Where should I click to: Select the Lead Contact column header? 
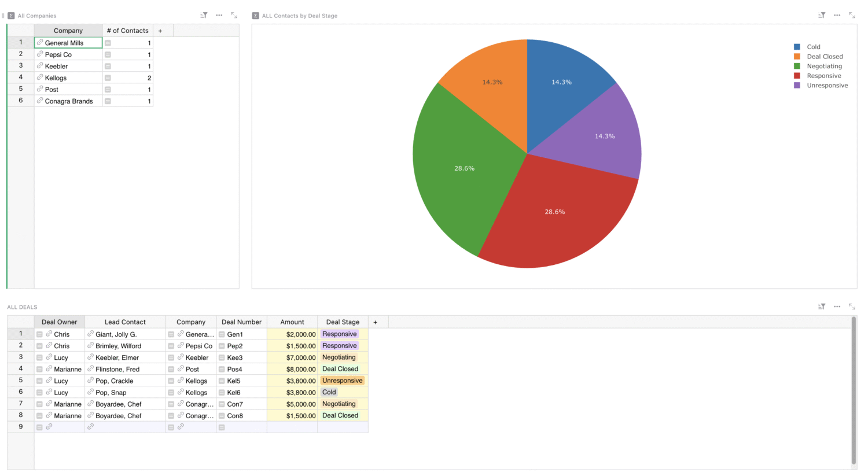125,322
